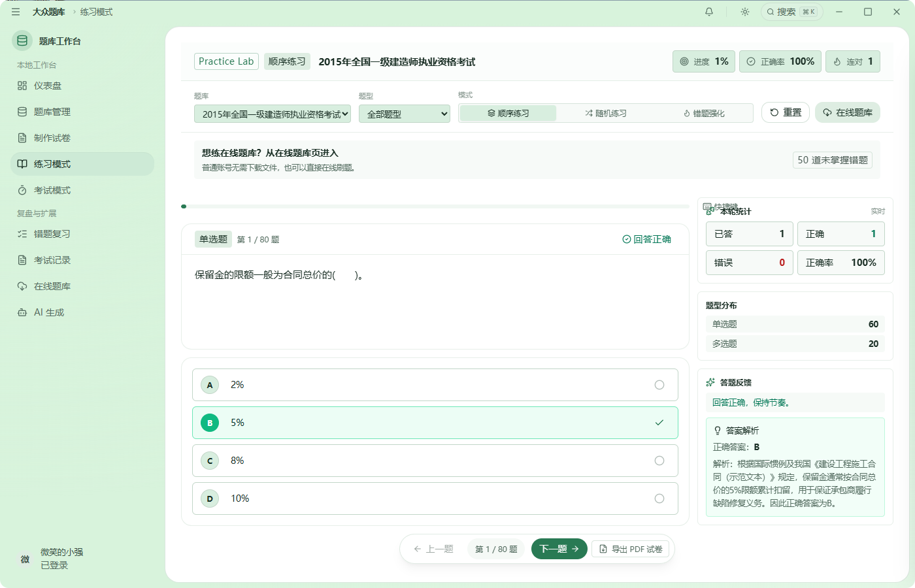Open 制作试卷 page

coord(82,138)
